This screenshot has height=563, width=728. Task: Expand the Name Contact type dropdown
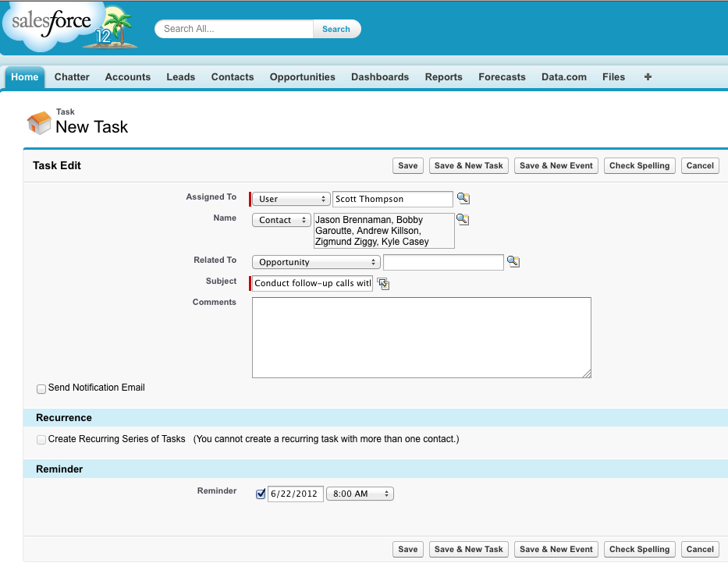coord(281,220)
